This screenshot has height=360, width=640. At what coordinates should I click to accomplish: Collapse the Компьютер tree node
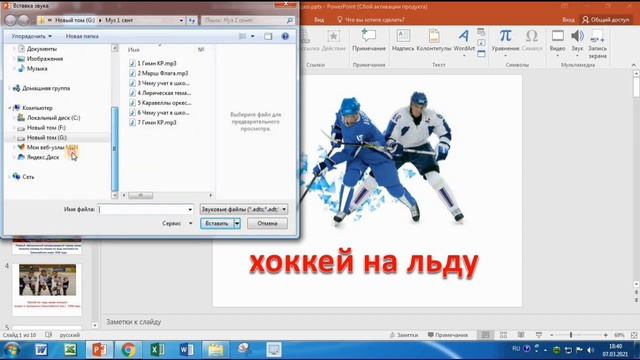pyautogui.click(x=10, y=108)
